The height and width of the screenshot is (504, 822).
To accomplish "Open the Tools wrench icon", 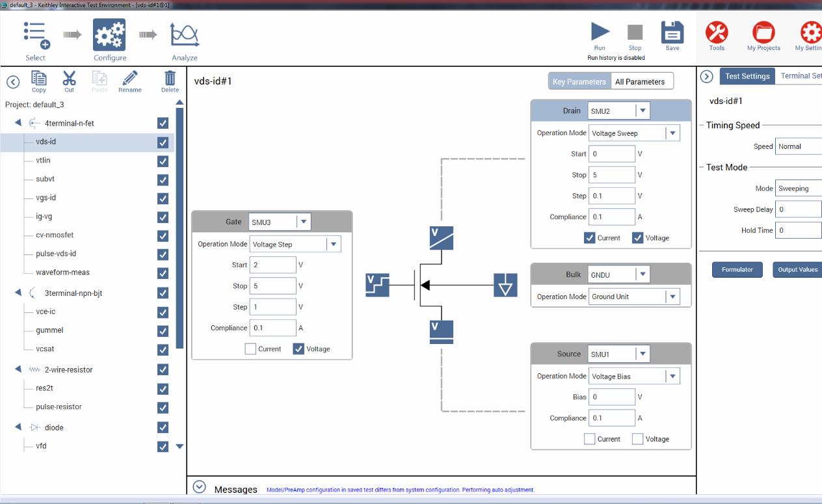I will coord(717,32).
